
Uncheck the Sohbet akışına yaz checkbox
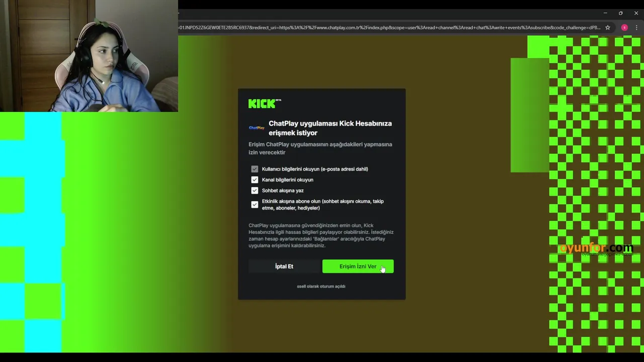(x=255, y=191)
